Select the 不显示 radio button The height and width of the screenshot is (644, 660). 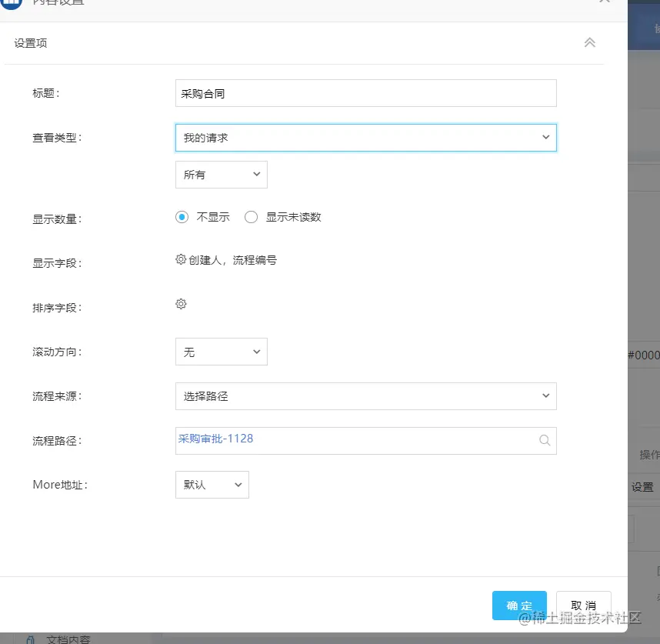point(182,217)
